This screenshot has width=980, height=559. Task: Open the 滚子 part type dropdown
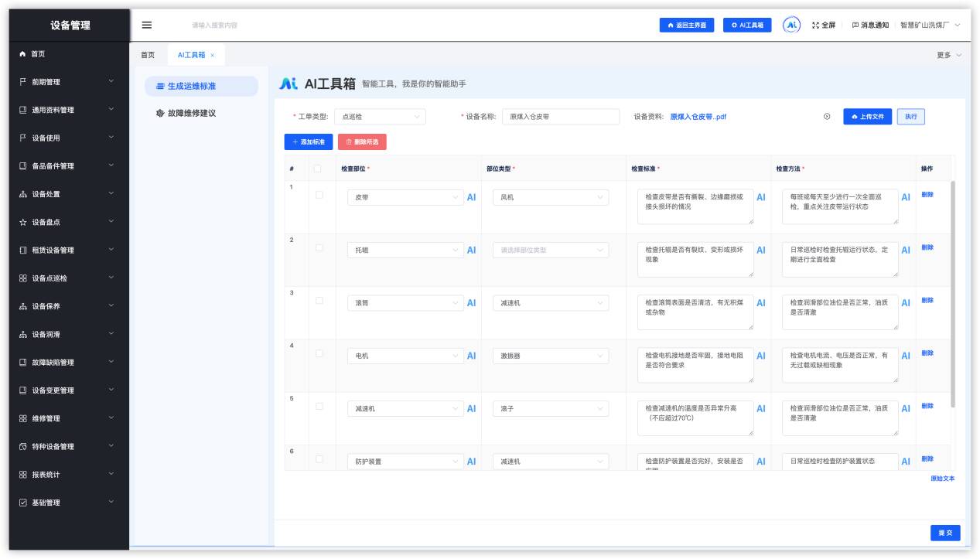tap(550, 408)
